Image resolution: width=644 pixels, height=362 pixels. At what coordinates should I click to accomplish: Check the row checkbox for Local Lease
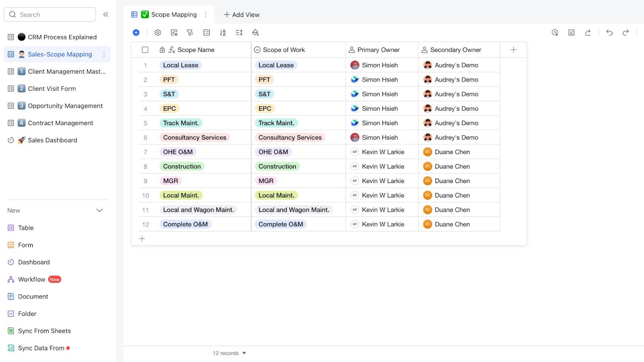pos(145,65)
